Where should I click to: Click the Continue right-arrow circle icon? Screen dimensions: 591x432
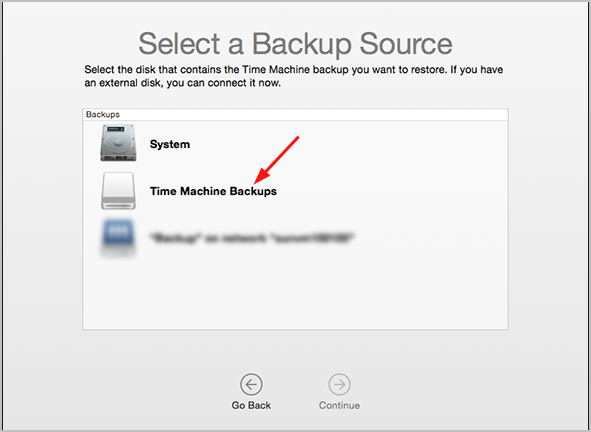(339, 385)
